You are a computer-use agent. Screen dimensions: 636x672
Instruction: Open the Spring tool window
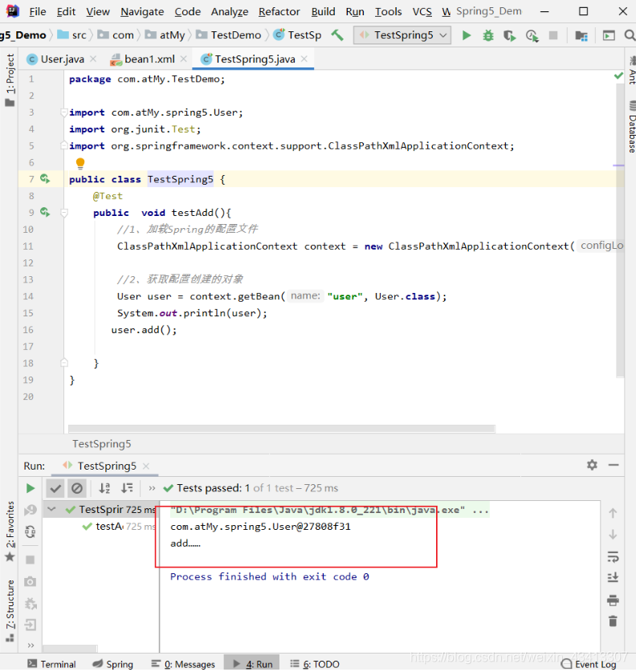(x=113, y=664)
